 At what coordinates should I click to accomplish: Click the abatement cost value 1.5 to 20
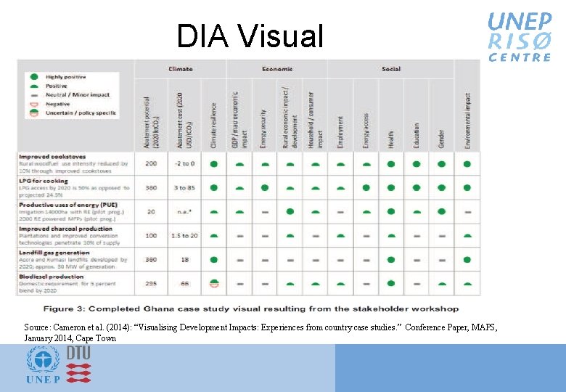pos(184,236)
